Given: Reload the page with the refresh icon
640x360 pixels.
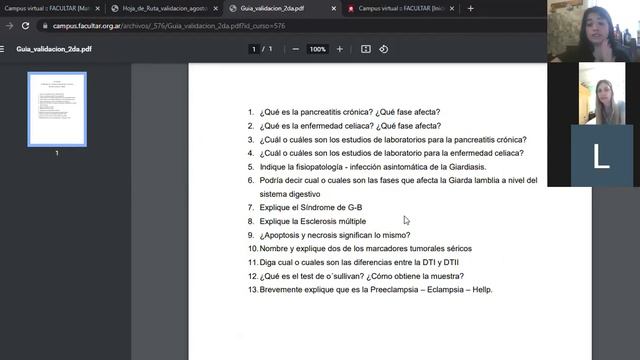Looking at the screenshot, I should coord(25,26).
